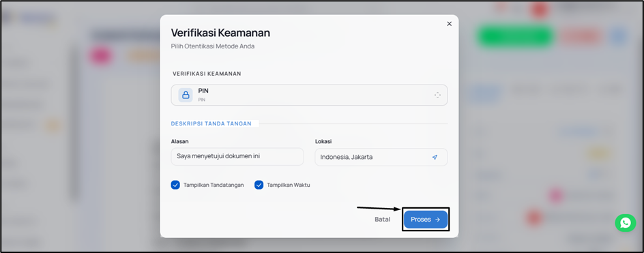
Task: Click the target icon in PIN row
Action: click(x=437, y=95)
